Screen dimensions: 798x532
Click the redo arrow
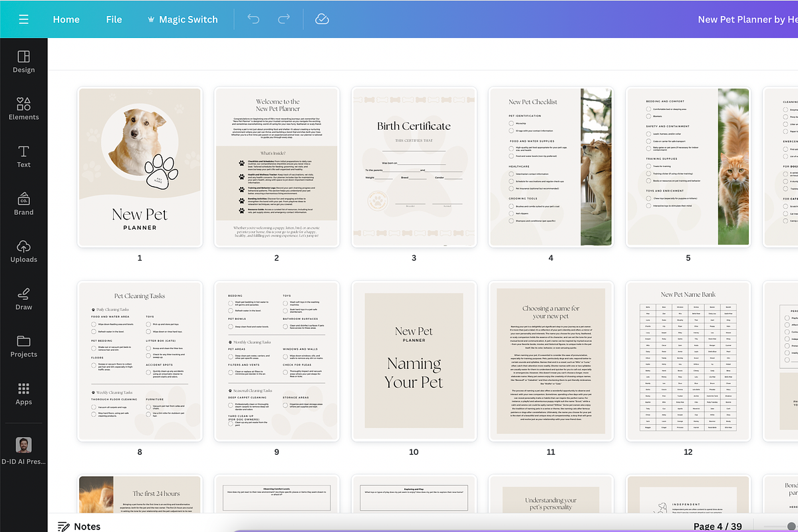click(x=285, y=19)
